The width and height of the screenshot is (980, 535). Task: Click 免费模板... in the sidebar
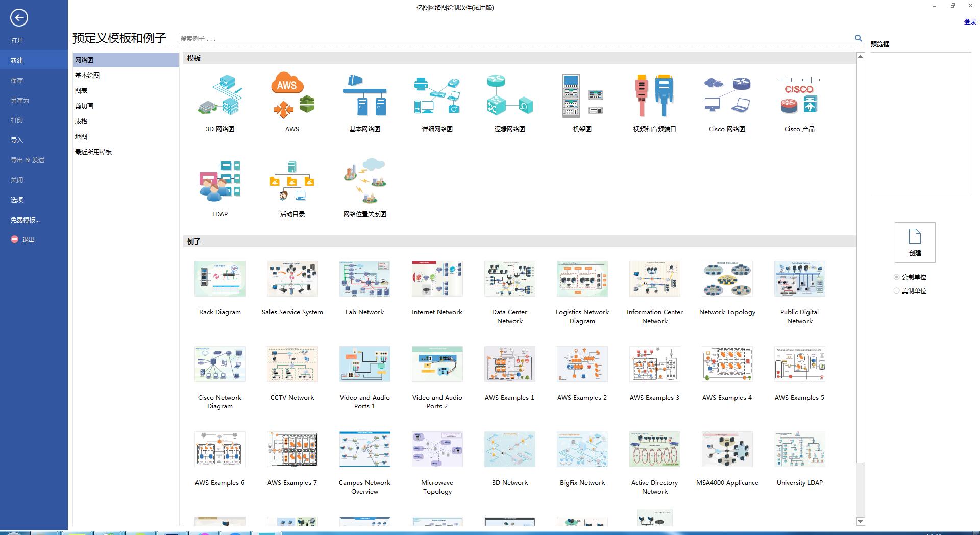25,220
